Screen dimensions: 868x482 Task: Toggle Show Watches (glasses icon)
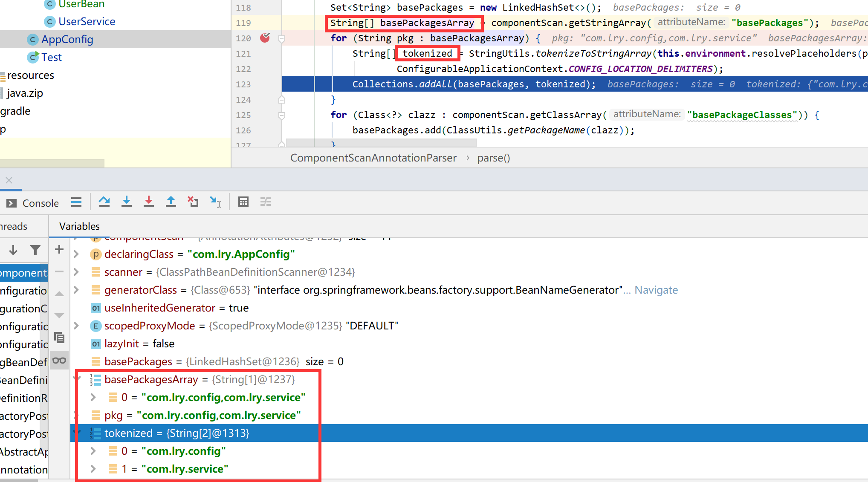tap(59, 361)
